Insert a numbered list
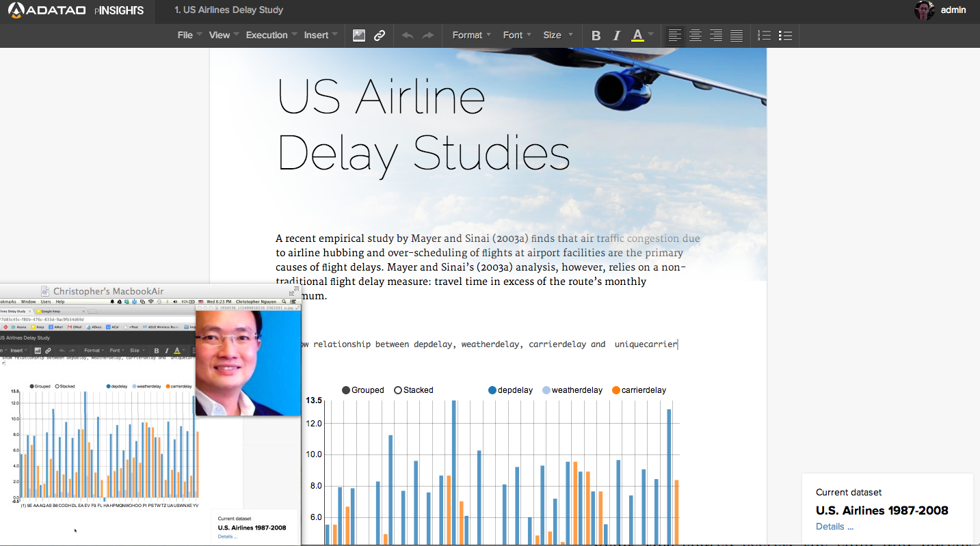Screen dimensions: 980x546 [765, 36]
